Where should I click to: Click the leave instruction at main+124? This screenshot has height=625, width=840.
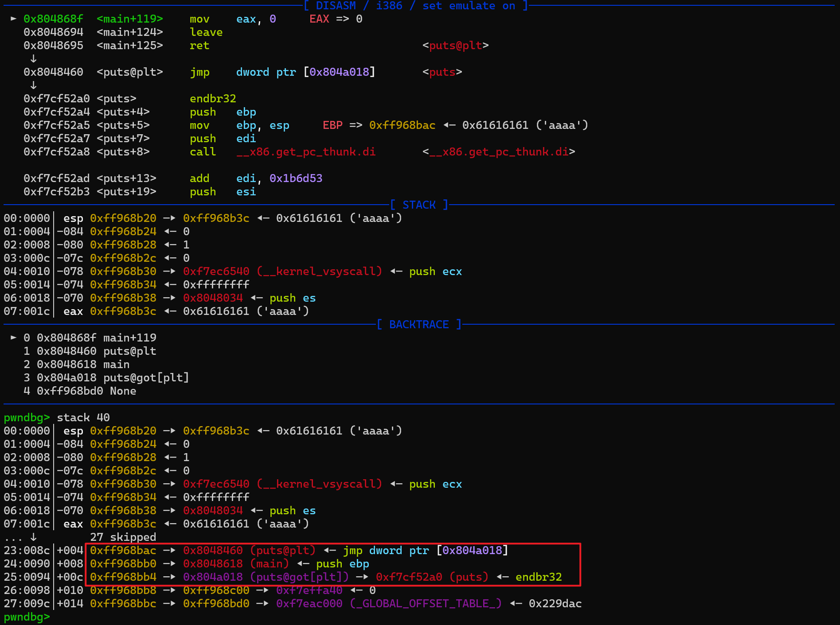pos(206,32)
